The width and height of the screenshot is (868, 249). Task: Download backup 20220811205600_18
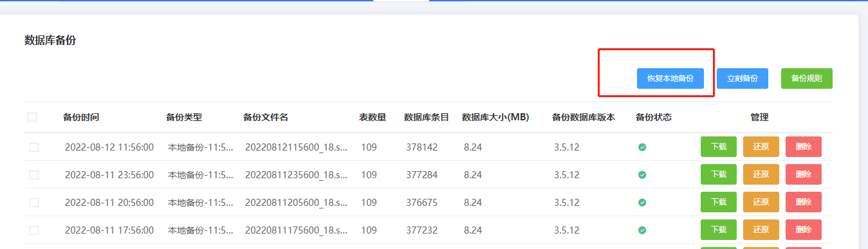719,202
